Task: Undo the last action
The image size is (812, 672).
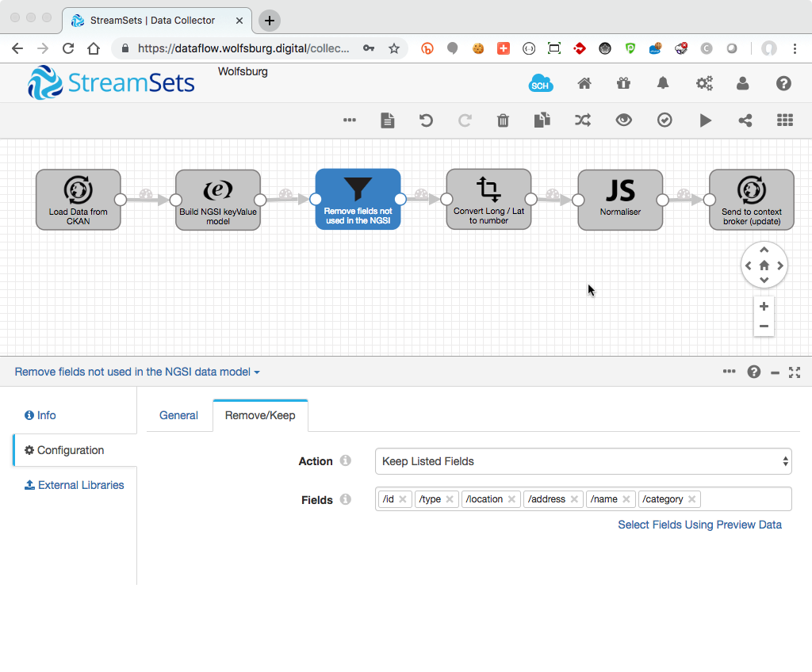Action: (426, 120)
